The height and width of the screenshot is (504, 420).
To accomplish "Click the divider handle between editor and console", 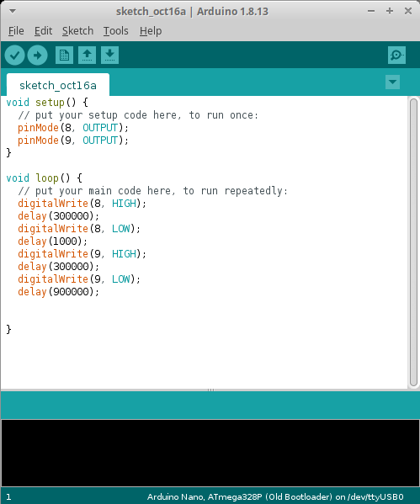I will point(210,390).
